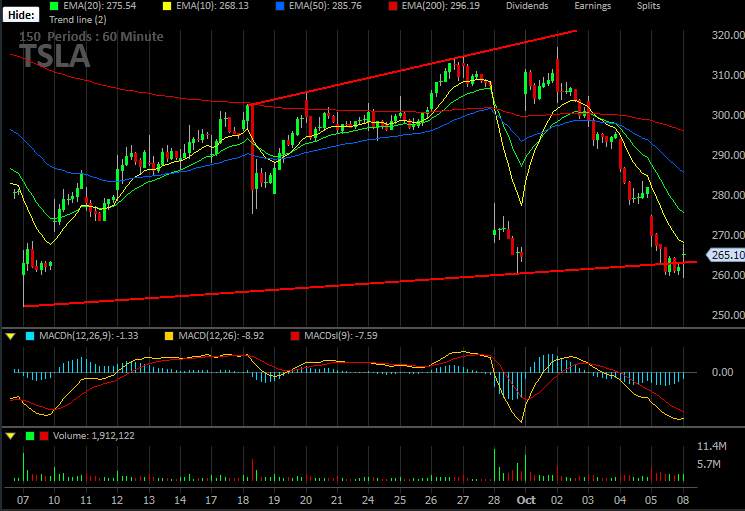The height and width of the screenshot is (511, 745).
Task: Click the 24 date label on the axis
Action: click(368, 500)
